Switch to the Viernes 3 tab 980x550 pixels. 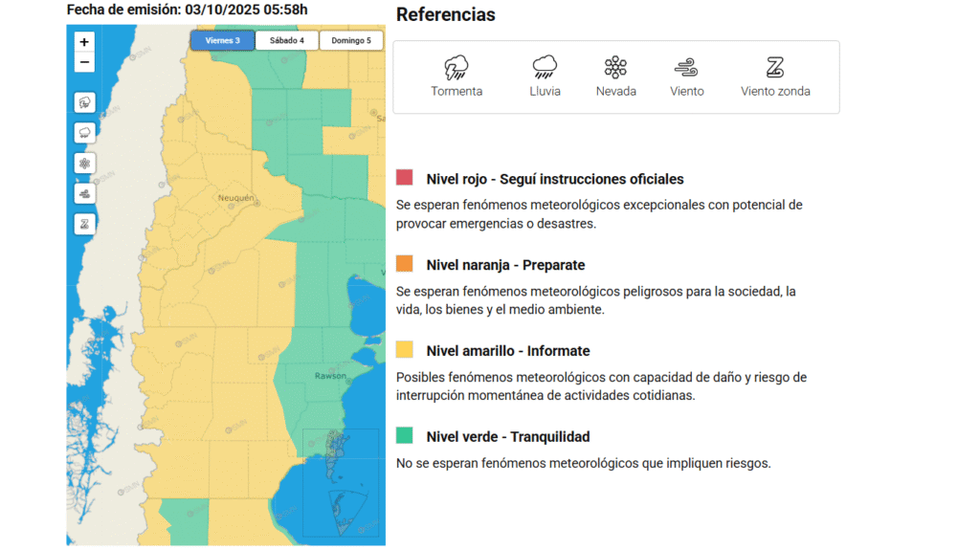[222, 40]
